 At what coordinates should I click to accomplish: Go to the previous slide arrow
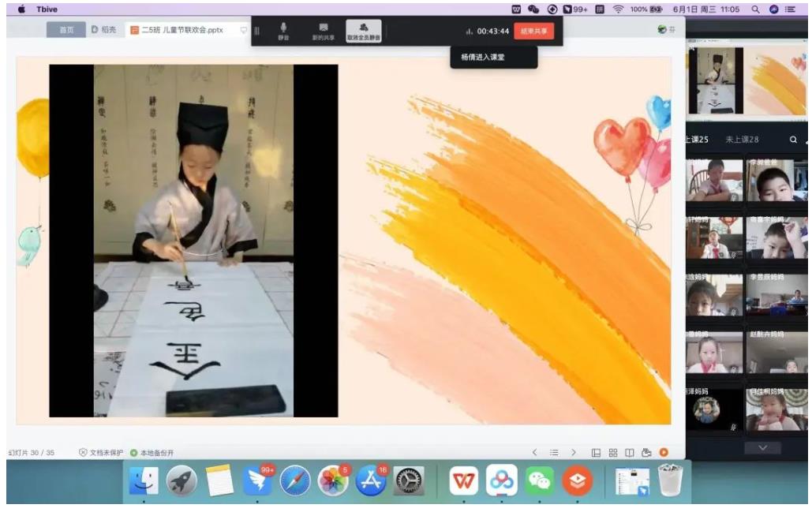(x=535, y=453)
